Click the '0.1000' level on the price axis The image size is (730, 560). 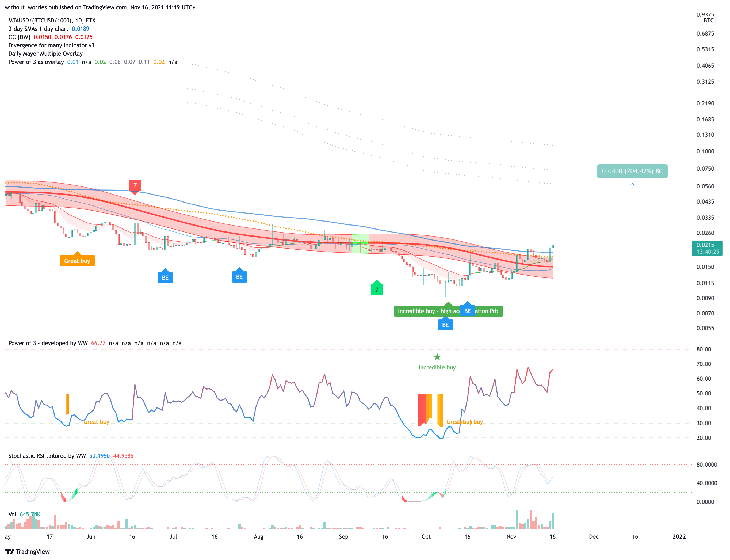point(705,151)
